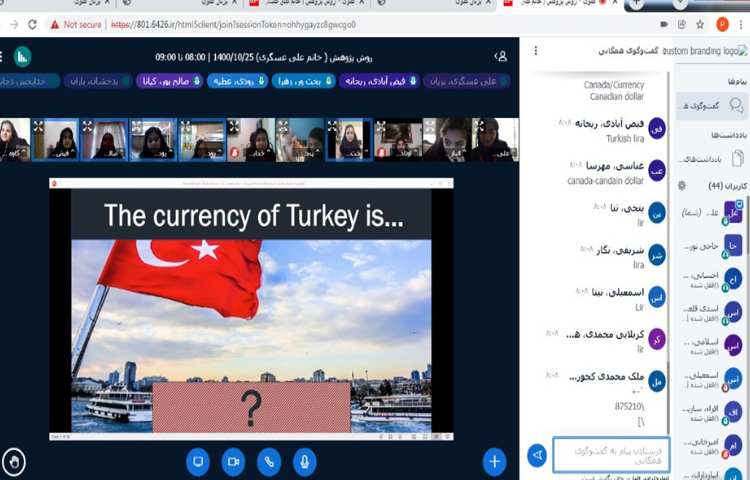The image size is (750, 480).
Task: Fullscreen the rightmost webcam labeled علی
Action: [x=479, y=127]
